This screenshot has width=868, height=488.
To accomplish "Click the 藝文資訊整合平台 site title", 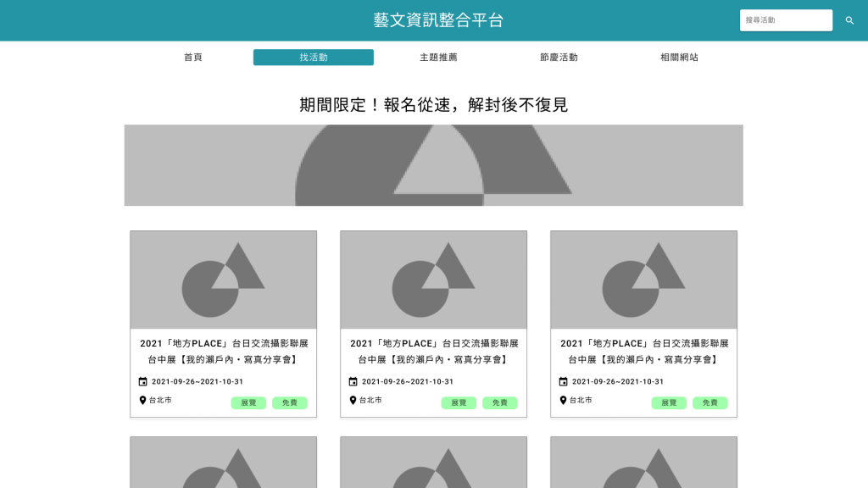I will (438, 20).
